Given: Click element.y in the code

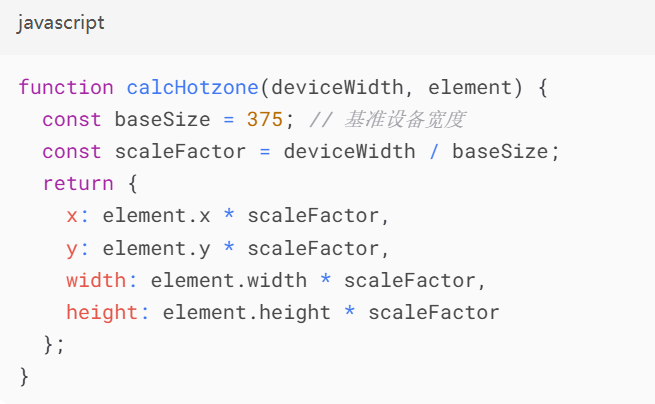Looking at the screenshot, I should click(x=157, y=249).
